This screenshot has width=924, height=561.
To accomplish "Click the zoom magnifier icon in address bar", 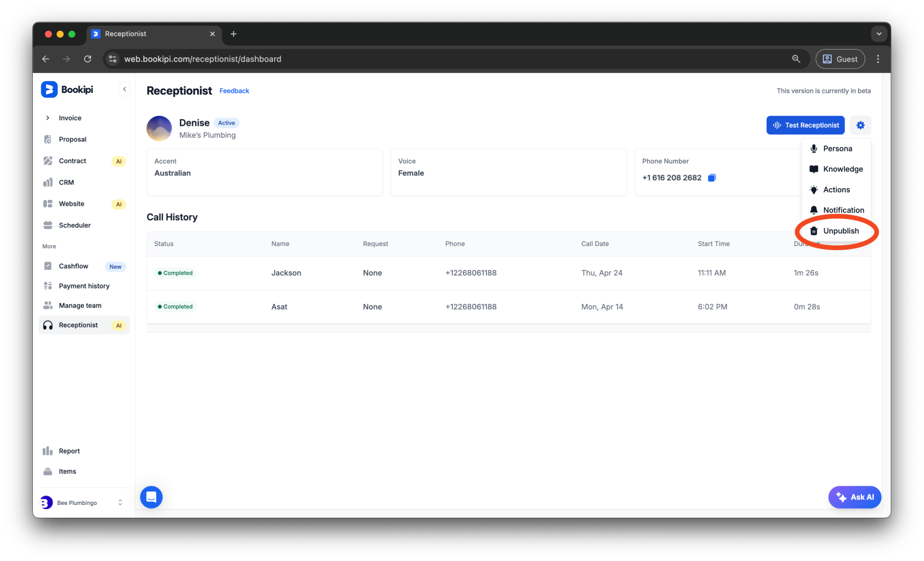I will 796,59.
